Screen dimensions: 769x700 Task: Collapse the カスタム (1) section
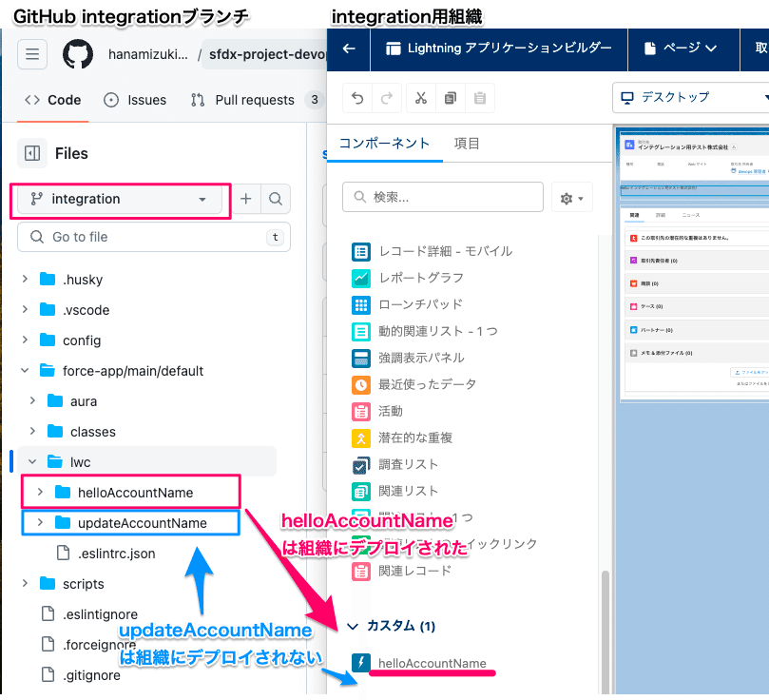353,627
